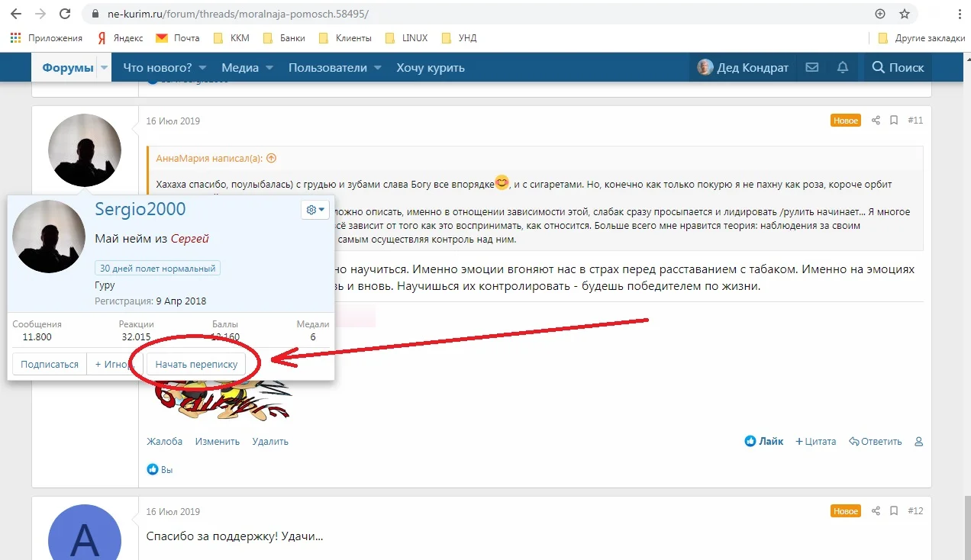Click the Новое label on post #11
The height and width of the screenshot is (560, 971).
[x=846, y=121]
